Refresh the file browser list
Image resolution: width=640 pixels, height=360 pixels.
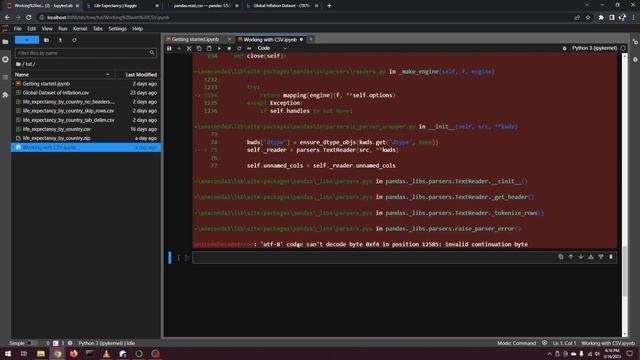(x=74, y=40)
